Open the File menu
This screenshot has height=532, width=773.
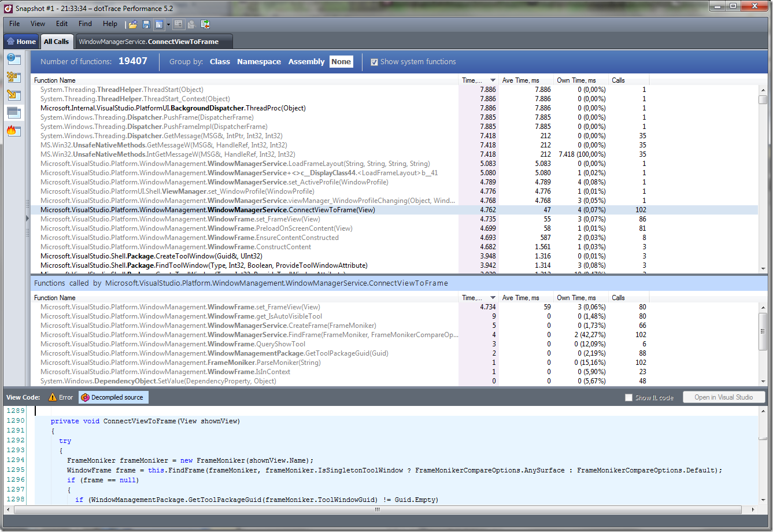click(14, 24)
